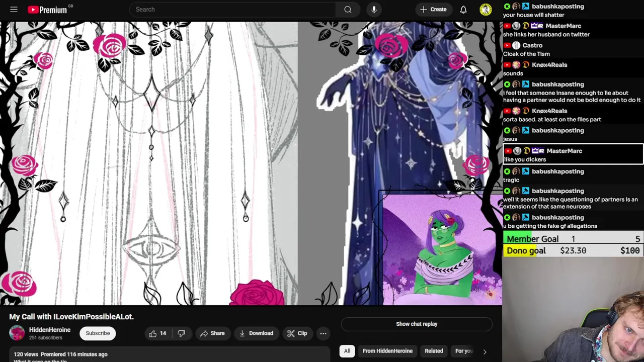Download the video

click(x=256, y=333)
